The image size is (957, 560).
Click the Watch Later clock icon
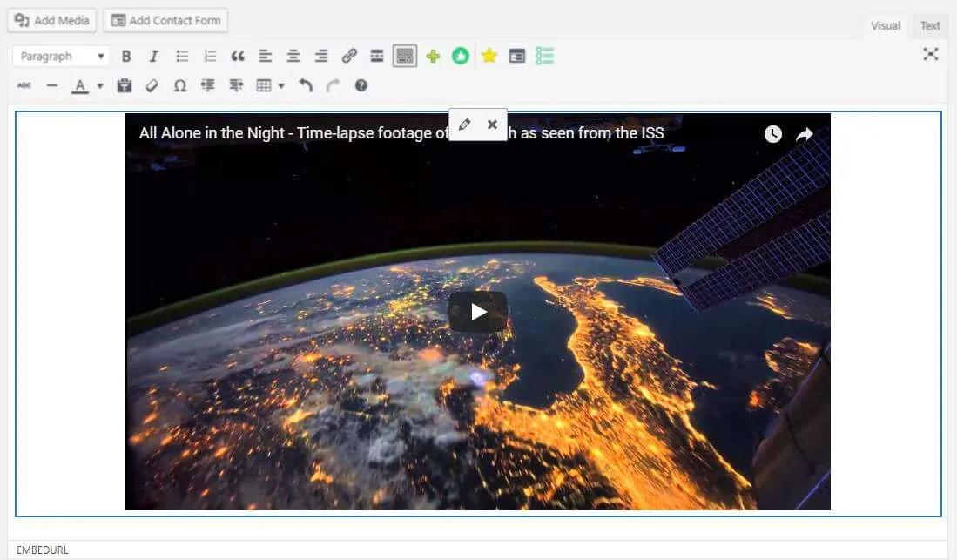point(773,134)
